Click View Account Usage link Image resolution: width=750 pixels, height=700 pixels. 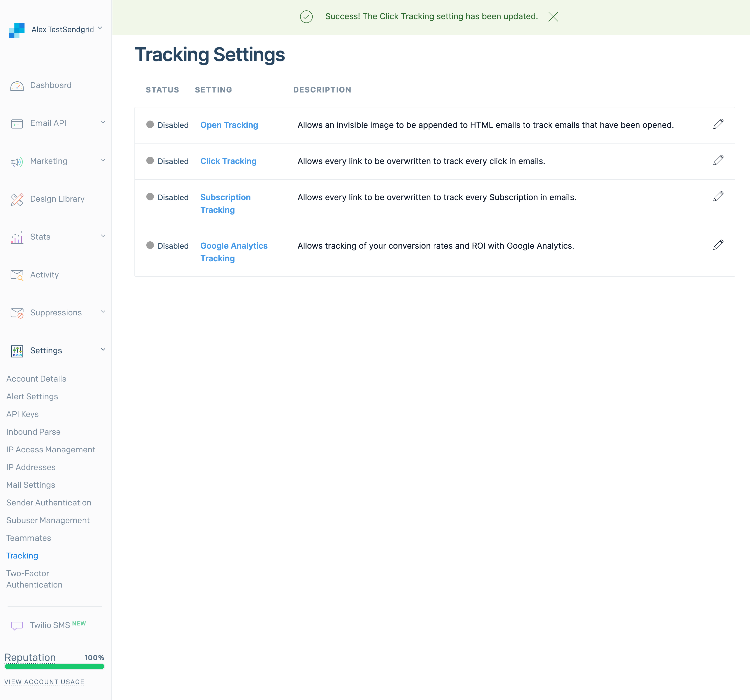(44, 682)
